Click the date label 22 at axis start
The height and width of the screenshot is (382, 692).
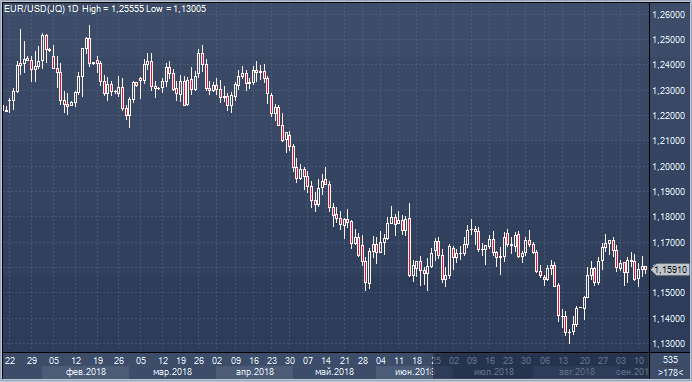(10, 360)
